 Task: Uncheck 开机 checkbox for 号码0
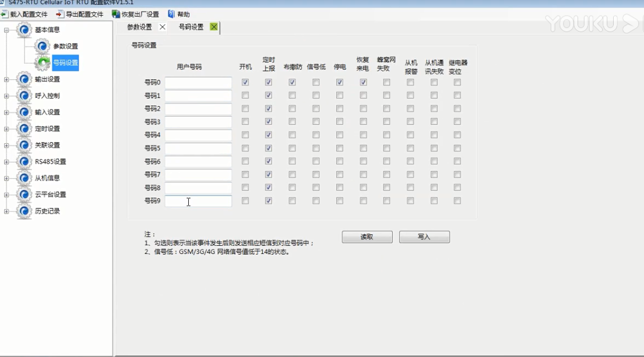pos(245,83)
